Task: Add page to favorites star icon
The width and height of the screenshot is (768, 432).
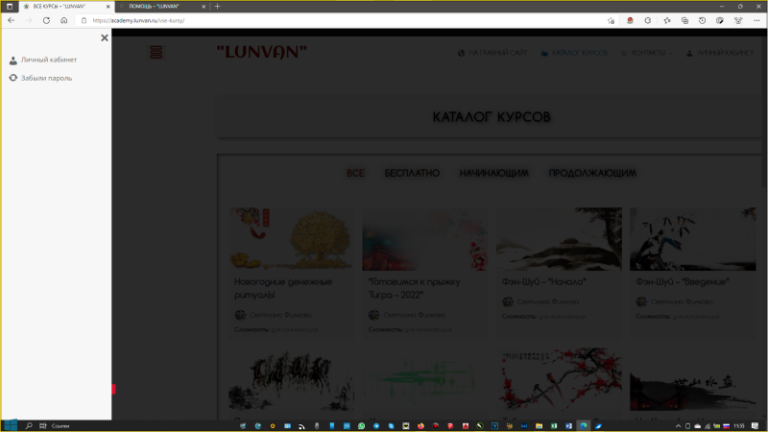Action: [x=611, y=21]
